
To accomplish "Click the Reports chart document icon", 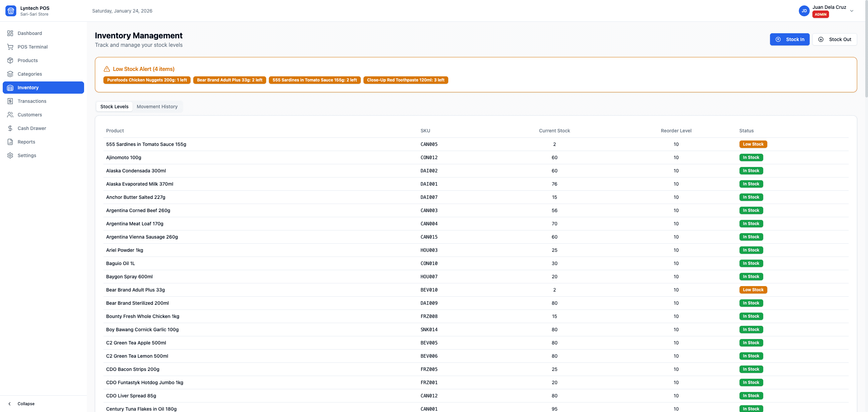I will [x=10, y=142].
